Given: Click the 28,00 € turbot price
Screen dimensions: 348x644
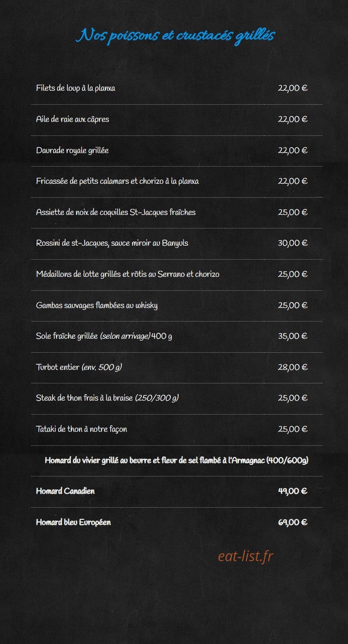Looking at the screenshot, I should tap(293, 367).
